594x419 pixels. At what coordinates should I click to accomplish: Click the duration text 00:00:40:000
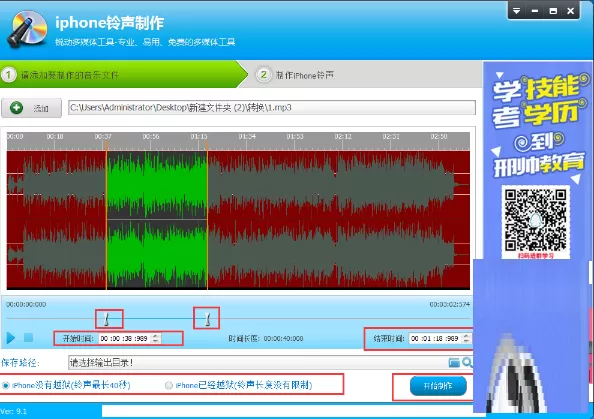[x=283, y=338]
